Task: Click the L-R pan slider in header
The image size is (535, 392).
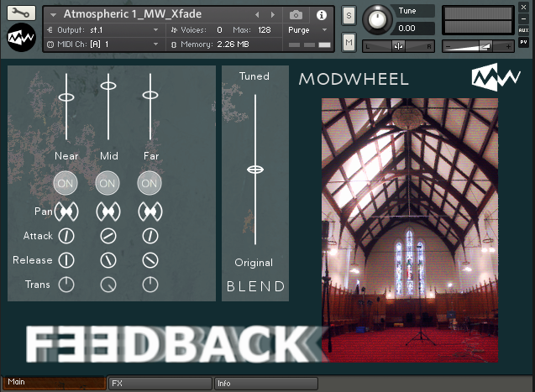Action: coord(398,46)
